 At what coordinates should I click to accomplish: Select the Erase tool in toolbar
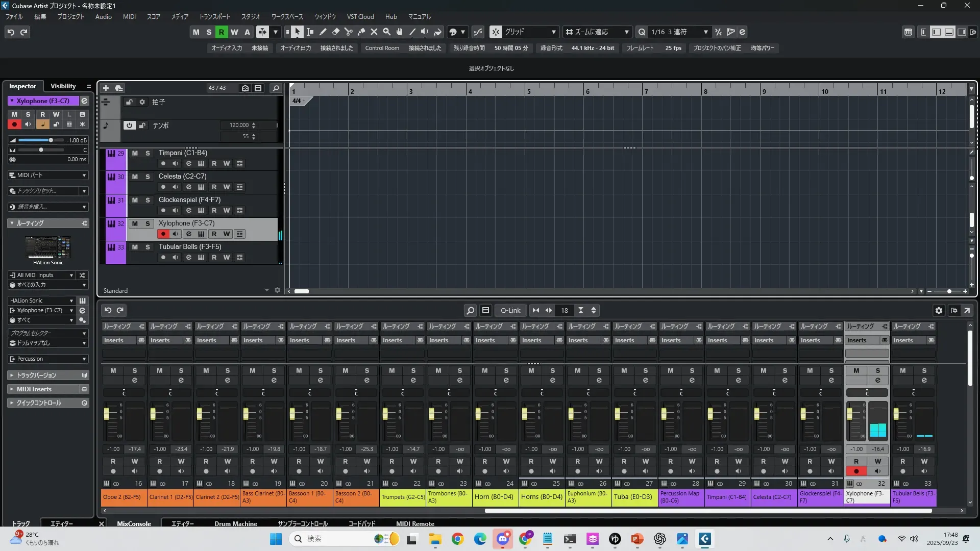336,32
